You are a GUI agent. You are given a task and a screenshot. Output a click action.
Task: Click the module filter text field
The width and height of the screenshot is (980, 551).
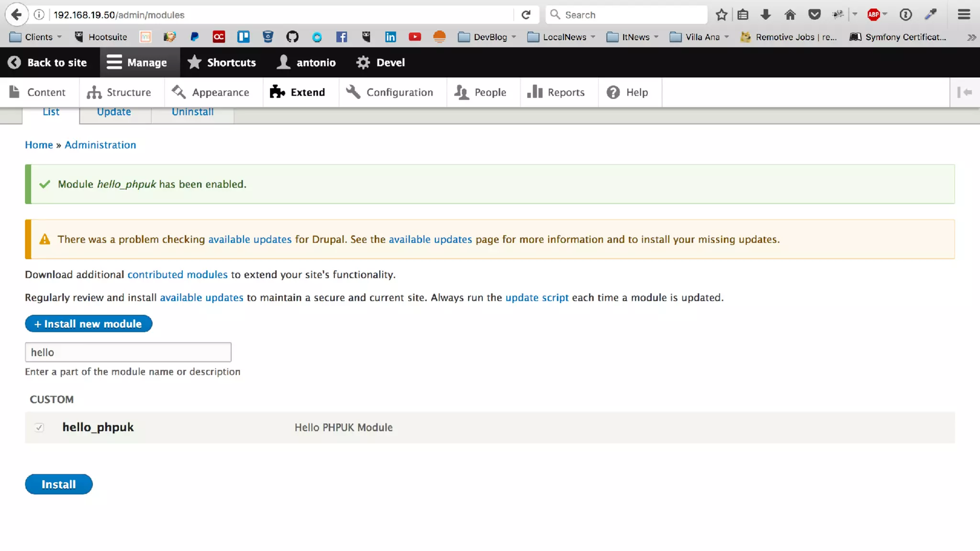(x=128, y=353)
